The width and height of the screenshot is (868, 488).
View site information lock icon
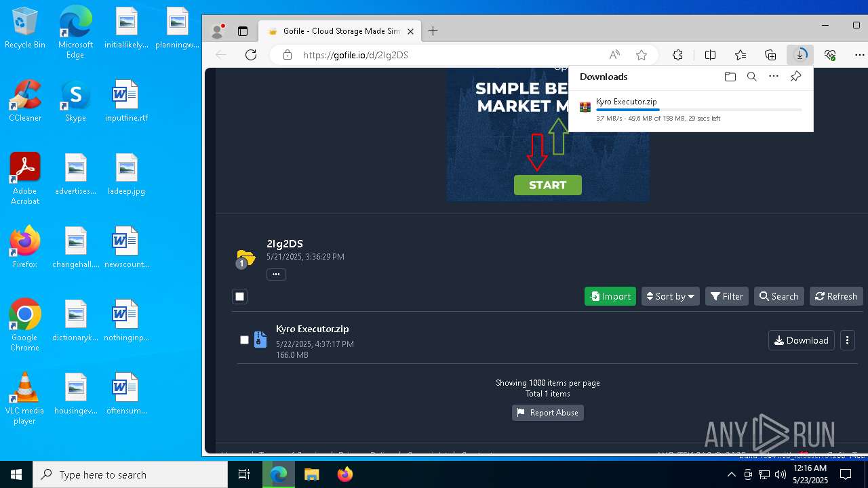point(288,55)
